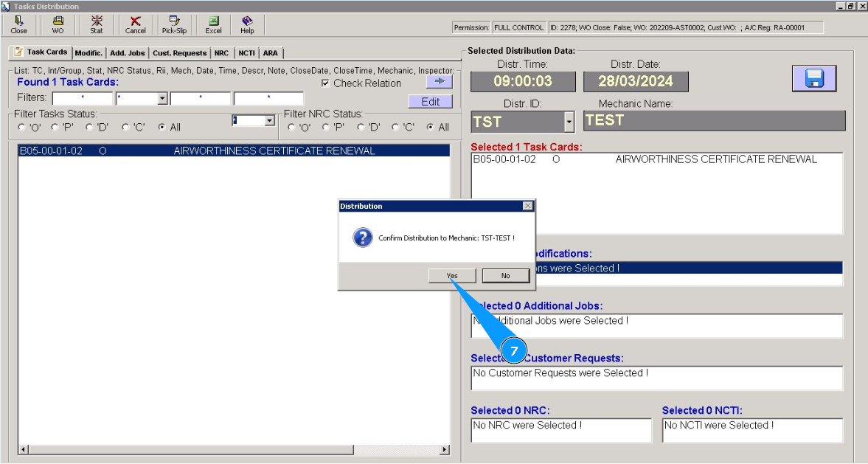Click the Cancel toolbar icon
Screen dimensions: 868x464
click(x=135, y=25)
